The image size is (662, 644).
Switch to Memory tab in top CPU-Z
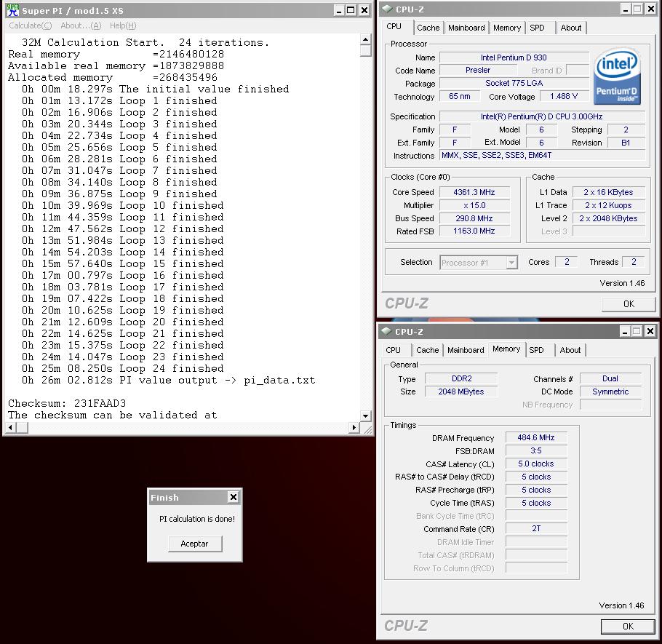click(506, 28)
